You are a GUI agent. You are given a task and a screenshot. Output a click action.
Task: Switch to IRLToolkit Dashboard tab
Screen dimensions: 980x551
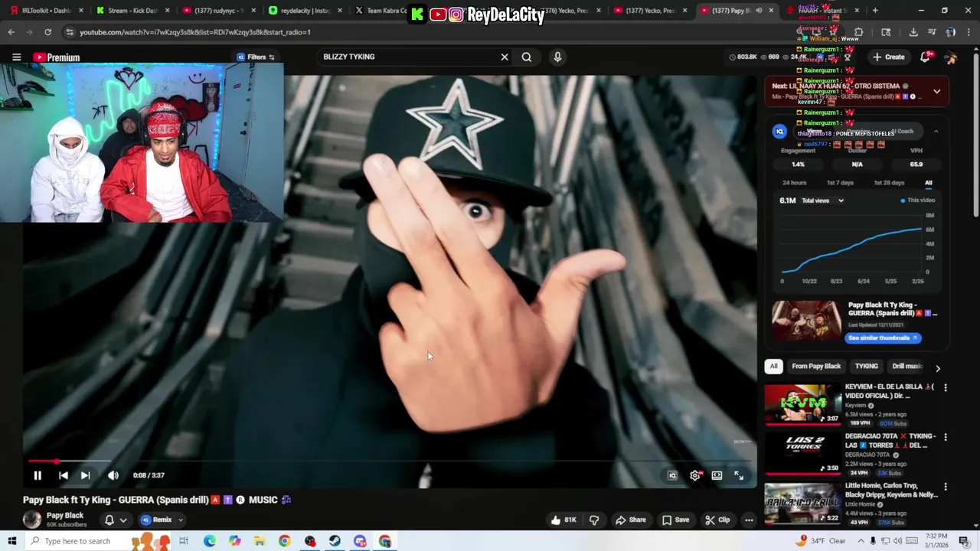(x=45, y=11)
